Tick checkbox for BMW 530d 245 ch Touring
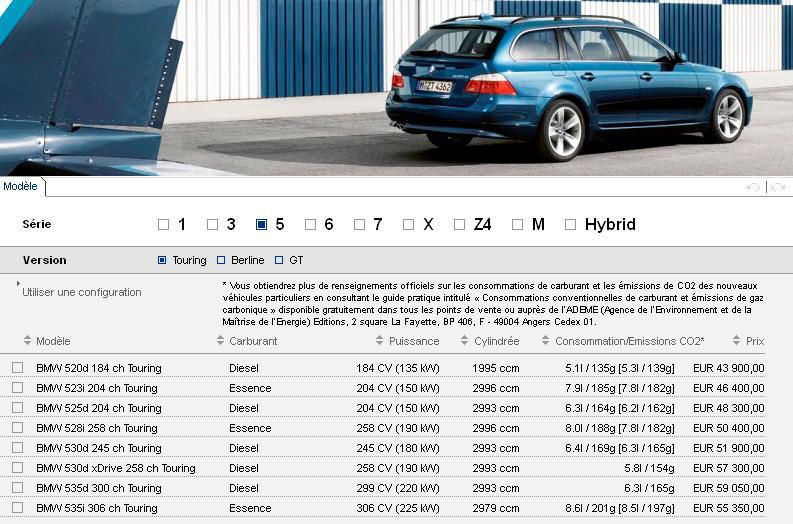Image resolution: width=793 pixels, height=524 pixels. (x=18, y=448)
